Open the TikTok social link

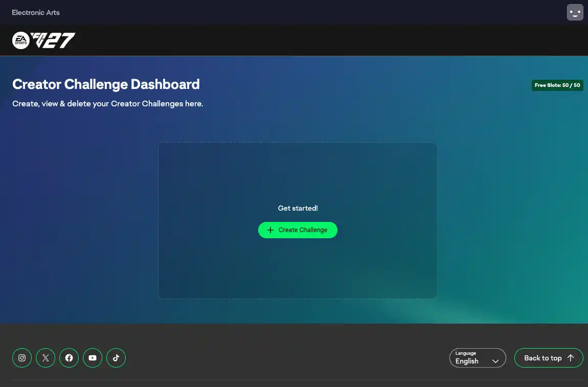point(116,358)
